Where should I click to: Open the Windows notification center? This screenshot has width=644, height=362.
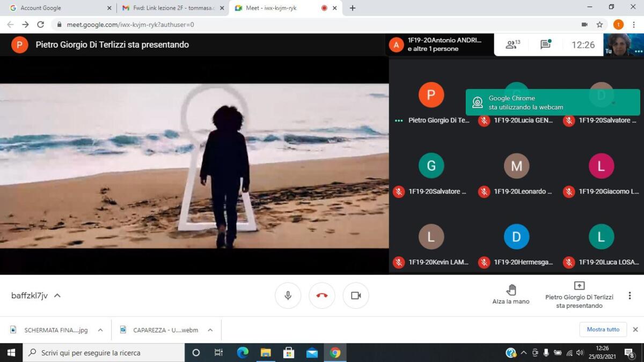click(630, 352)
